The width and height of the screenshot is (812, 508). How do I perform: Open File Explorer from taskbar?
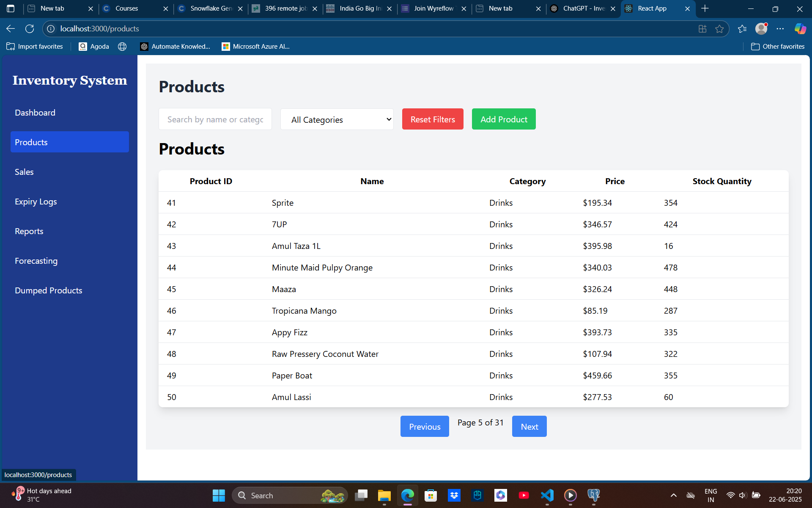(x=384, y=495)
